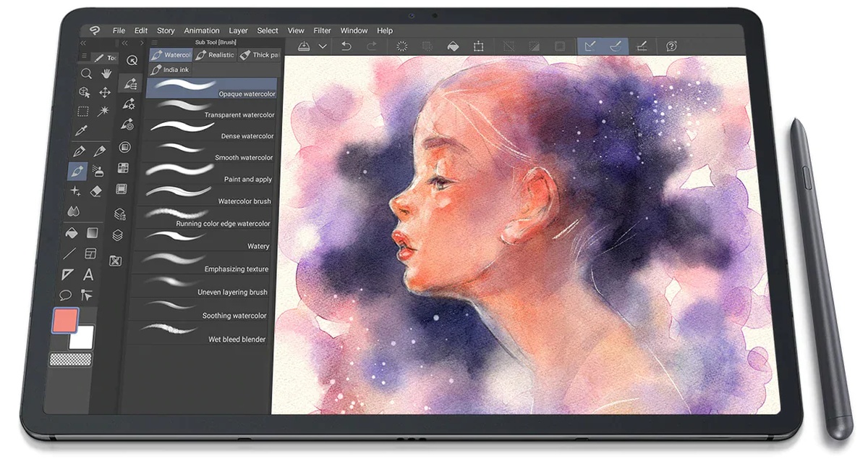The height and width of the screenshot is (467, 868).
Task: Select the Auto select magic wand tool
Action: pyautogui.click(x=103, y=112)
